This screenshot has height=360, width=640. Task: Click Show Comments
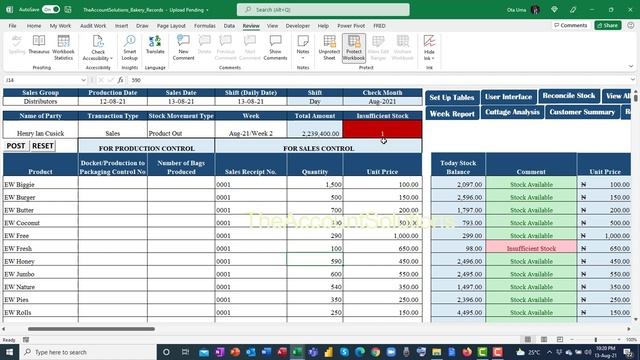[x=276, y=48]
